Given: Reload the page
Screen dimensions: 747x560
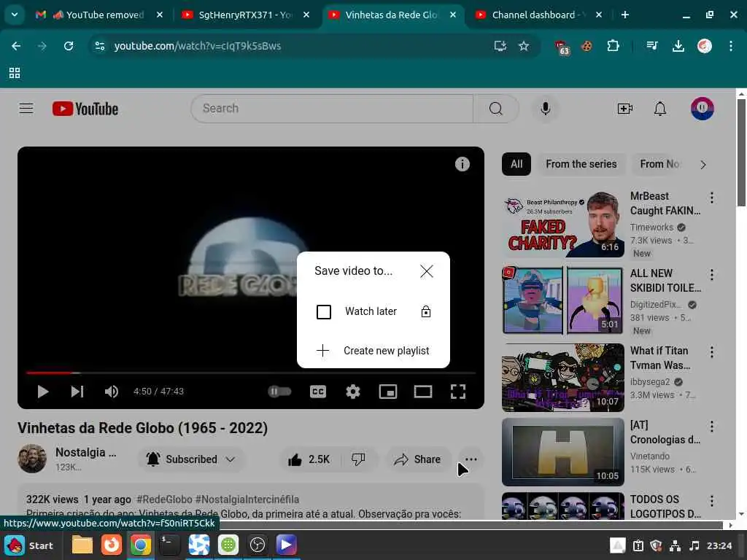Looking at the screenshot, I should click(69, 46).
